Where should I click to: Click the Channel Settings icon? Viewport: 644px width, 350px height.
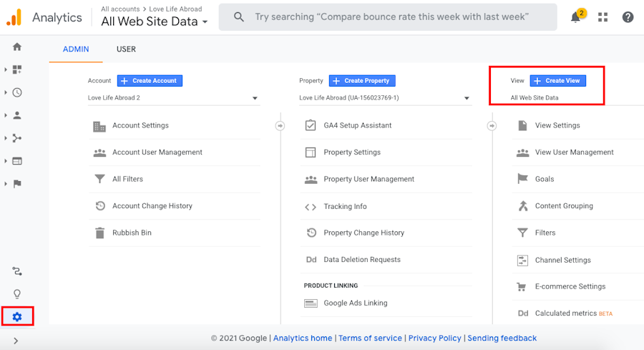tap(522, 260)
